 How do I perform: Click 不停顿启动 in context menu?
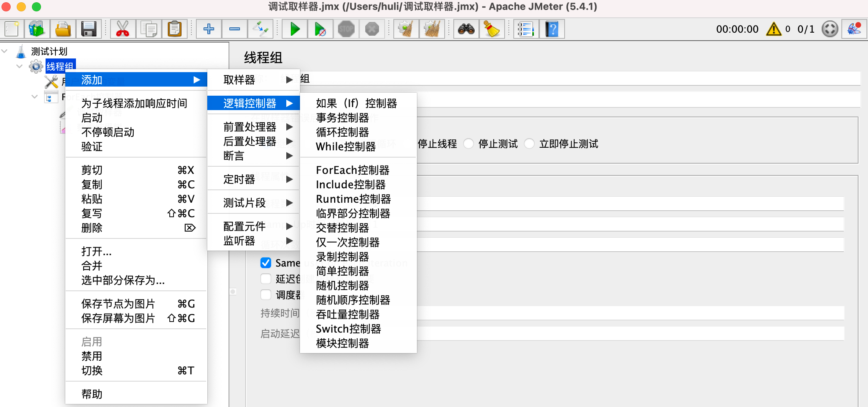[x=136, y=132]
